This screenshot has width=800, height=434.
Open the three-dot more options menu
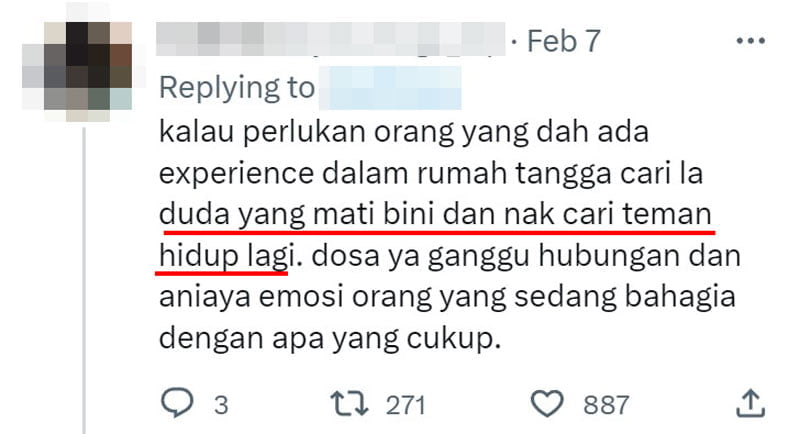(751, 41)
